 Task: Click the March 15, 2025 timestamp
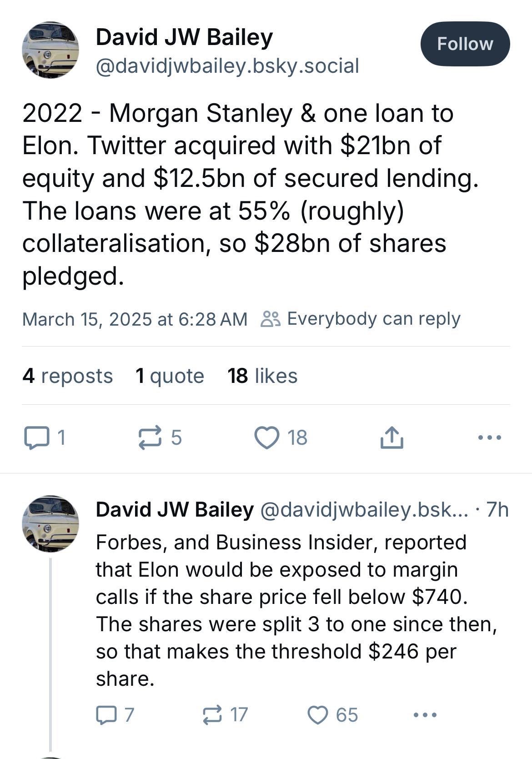coord(135,319)
